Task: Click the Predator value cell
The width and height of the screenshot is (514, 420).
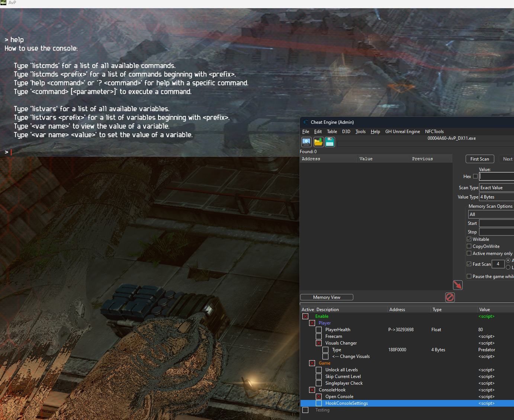Action: pyautogui.click(x=486, y=350)
